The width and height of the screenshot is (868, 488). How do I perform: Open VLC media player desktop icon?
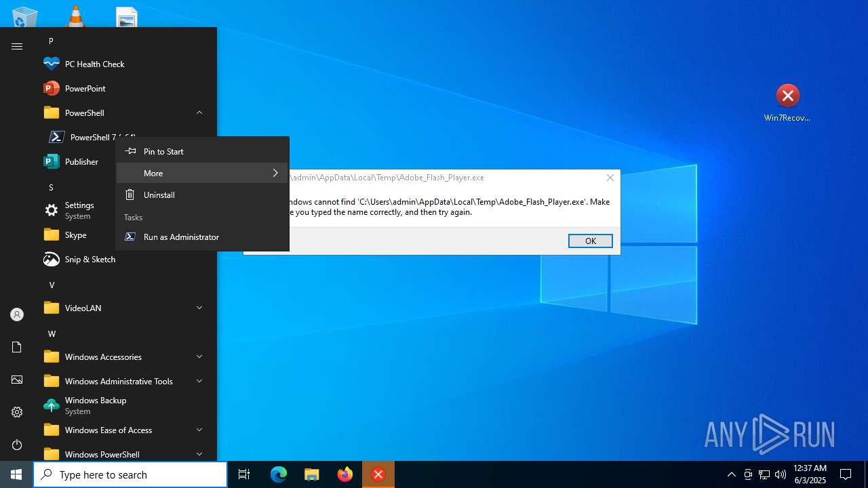[75, 16]
